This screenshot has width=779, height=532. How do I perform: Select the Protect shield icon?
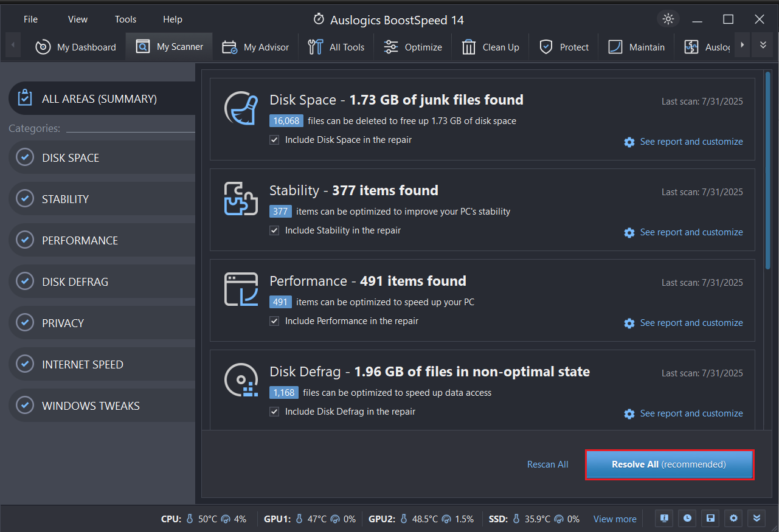[x=545, y=46]
